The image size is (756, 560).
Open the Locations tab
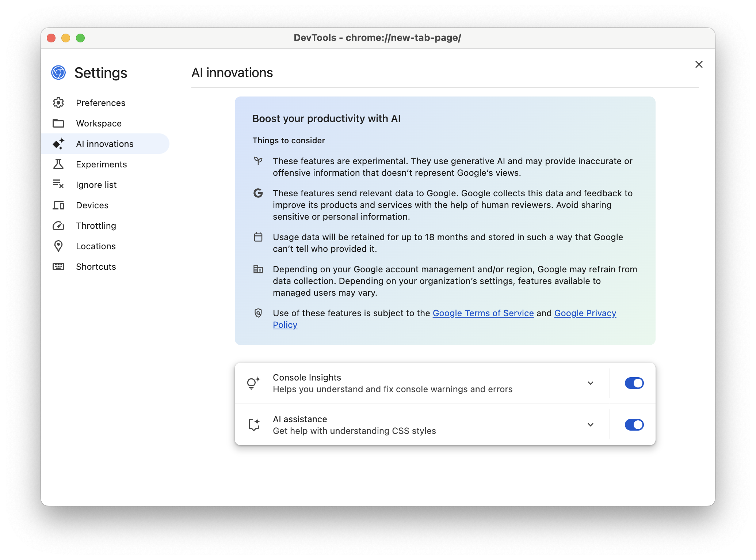(105, 246)
